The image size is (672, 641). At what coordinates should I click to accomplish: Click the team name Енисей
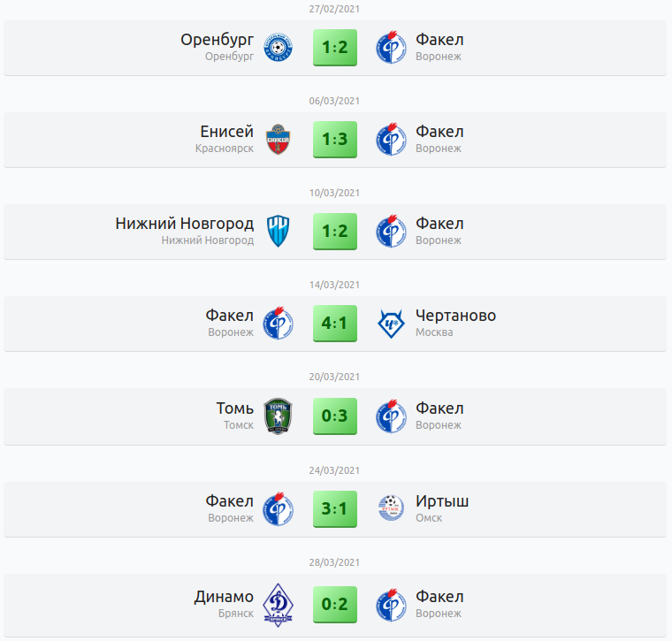[227, 132]
